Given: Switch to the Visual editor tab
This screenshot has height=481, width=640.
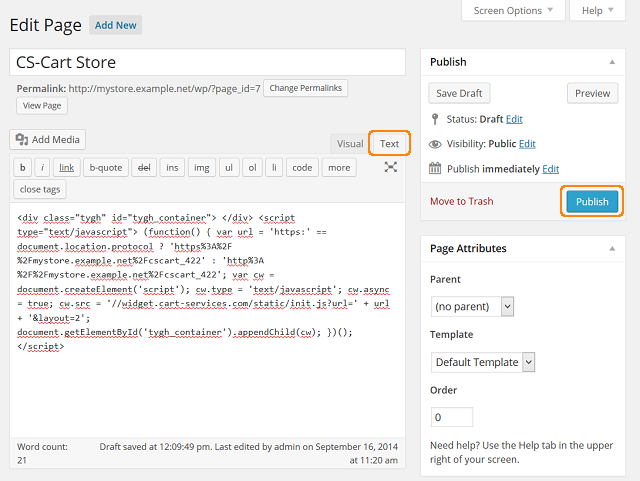Looking at the screenshot, I should 350,144.
